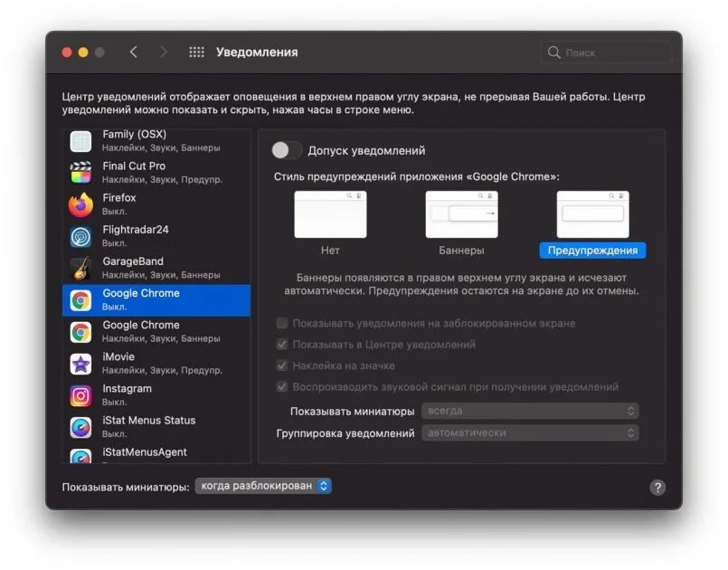The height and width of the screenshot is (570, 728).
Task: Open the Показывать миниатюры «всегда» dropdown
Action: coord(530,411)
